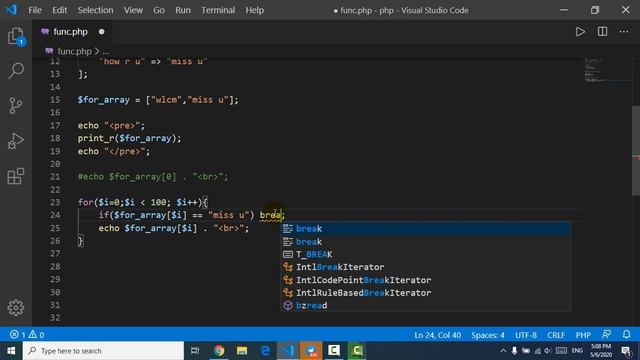640x360 pixels.
Task: Open the Extensions view
Action: click(16, 176)
